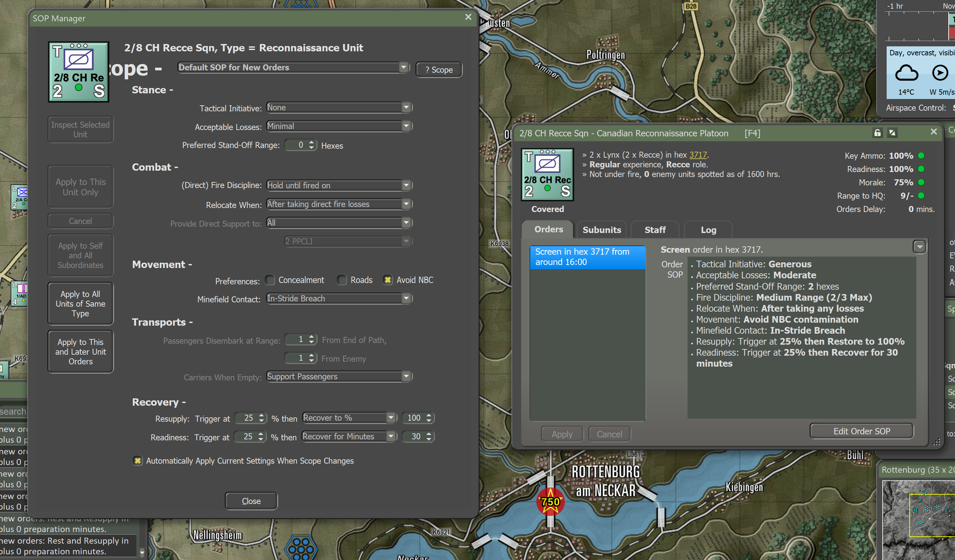Click the Close button in SOP Manager
The width and height of the screenshot is (955, 560).
pyautogui.click(x=251, y=501)
